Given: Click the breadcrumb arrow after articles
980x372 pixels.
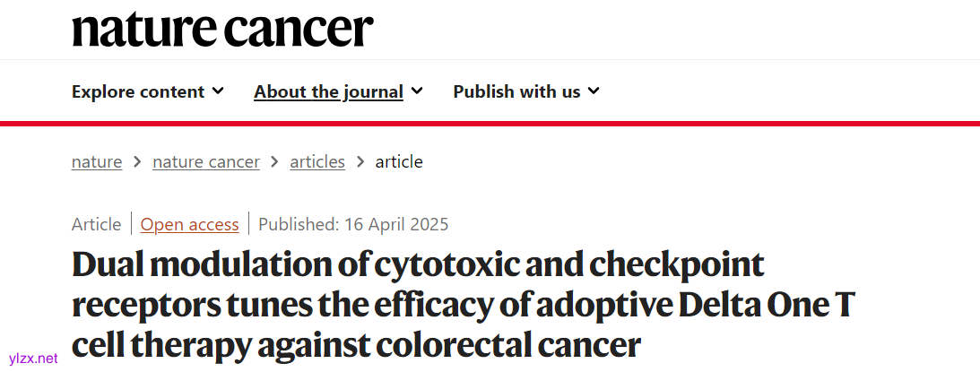Looking at the screenshot, I should tap(360, 162).
